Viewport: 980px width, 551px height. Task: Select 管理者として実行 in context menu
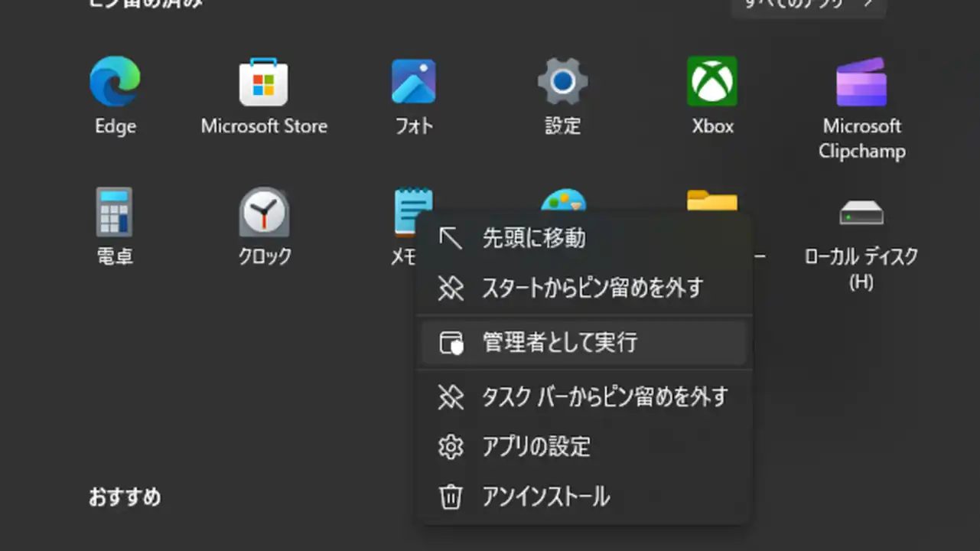(x=584, y=342)
